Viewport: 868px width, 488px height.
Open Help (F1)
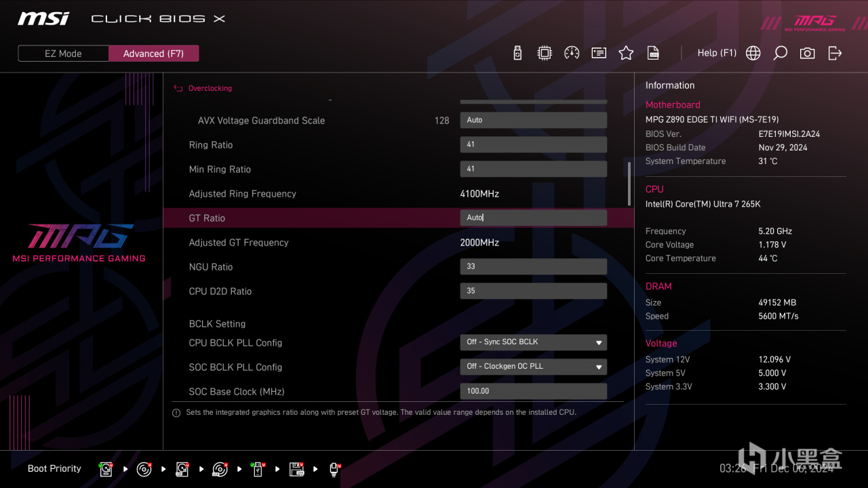pyautogui.click(x=717, y=53)
